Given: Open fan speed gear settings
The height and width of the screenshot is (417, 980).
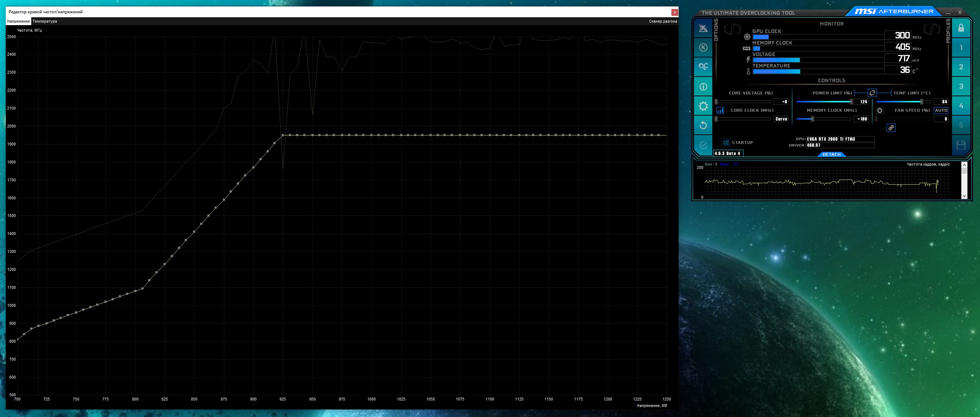Looking at the screenshot, I should [880, 110].
